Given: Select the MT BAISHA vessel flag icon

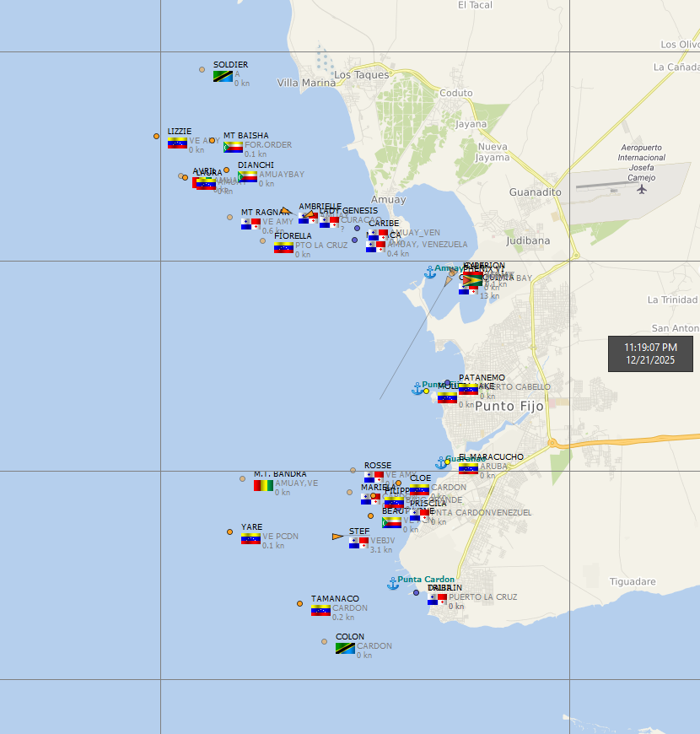Looking at the screenshot, I should (233, 147).
